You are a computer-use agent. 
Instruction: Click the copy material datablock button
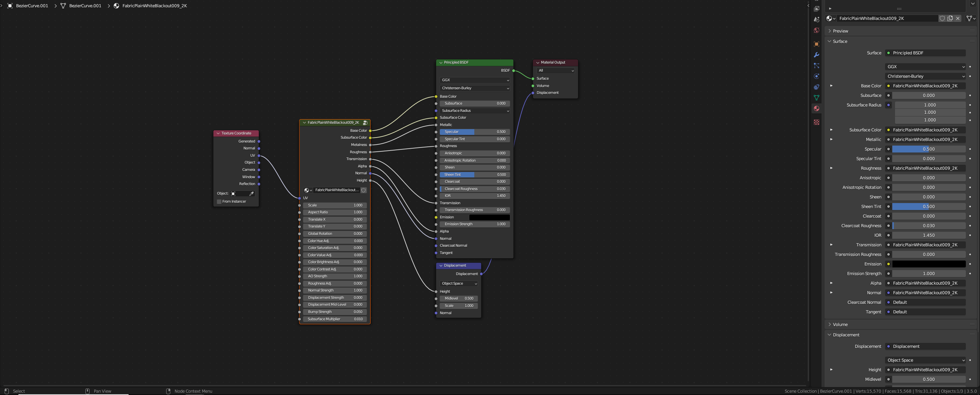pos(950,18)
